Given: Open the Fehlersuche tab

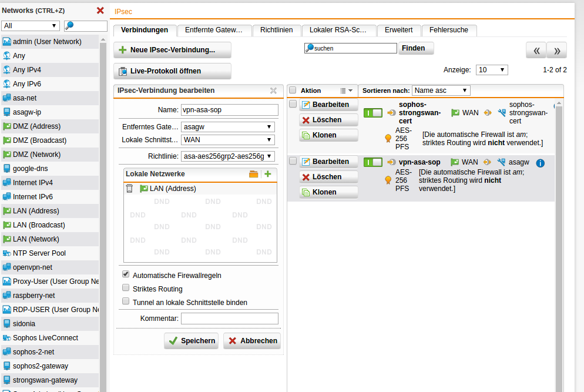Looking at the screenshot, I should [449, 30].
